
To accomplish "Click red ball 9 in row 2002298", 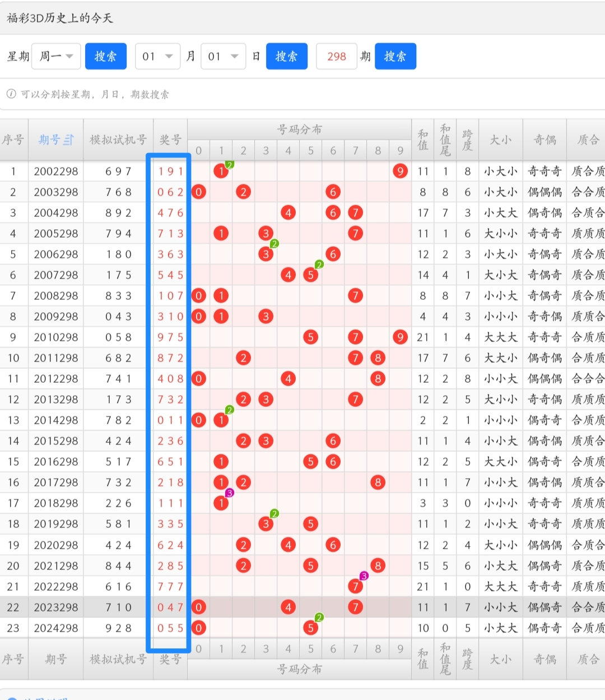I will [400, 171].
